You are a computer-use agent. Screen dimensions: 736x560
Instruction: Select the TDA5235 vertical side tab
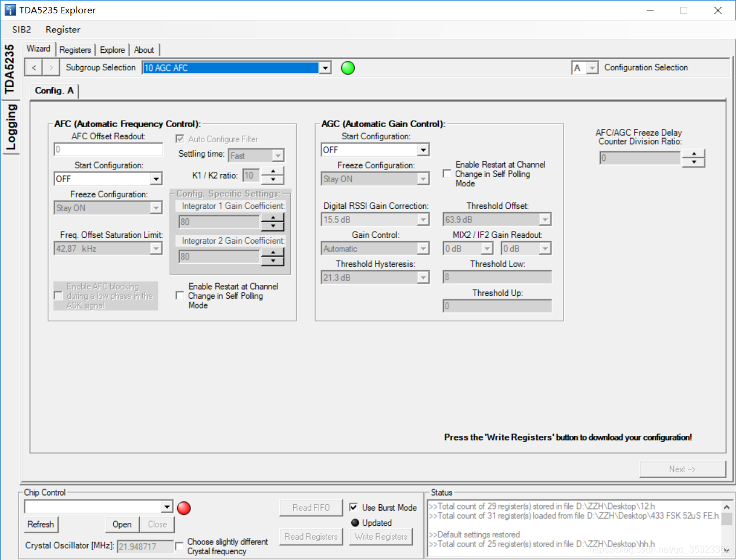tap(9, 68)
